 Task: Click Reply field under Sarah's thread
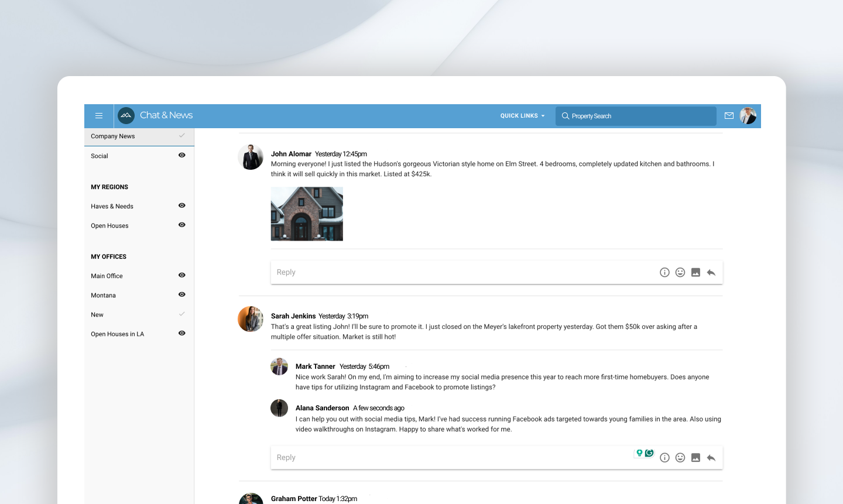[x=496, y=458]
